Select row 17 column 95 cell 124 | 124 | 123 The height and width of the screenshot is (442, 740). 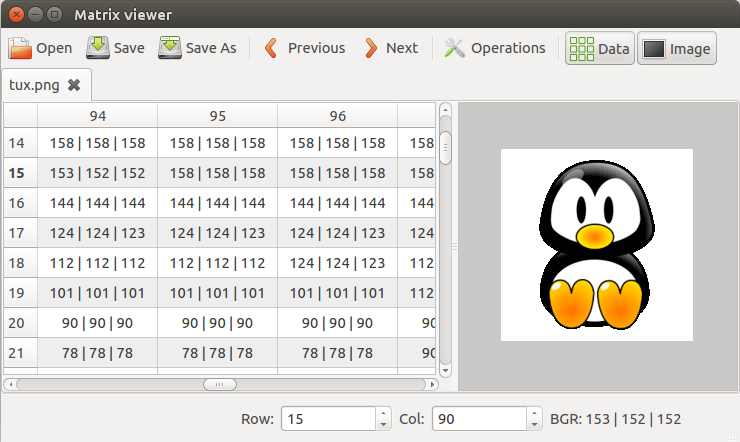coord(218,233)
